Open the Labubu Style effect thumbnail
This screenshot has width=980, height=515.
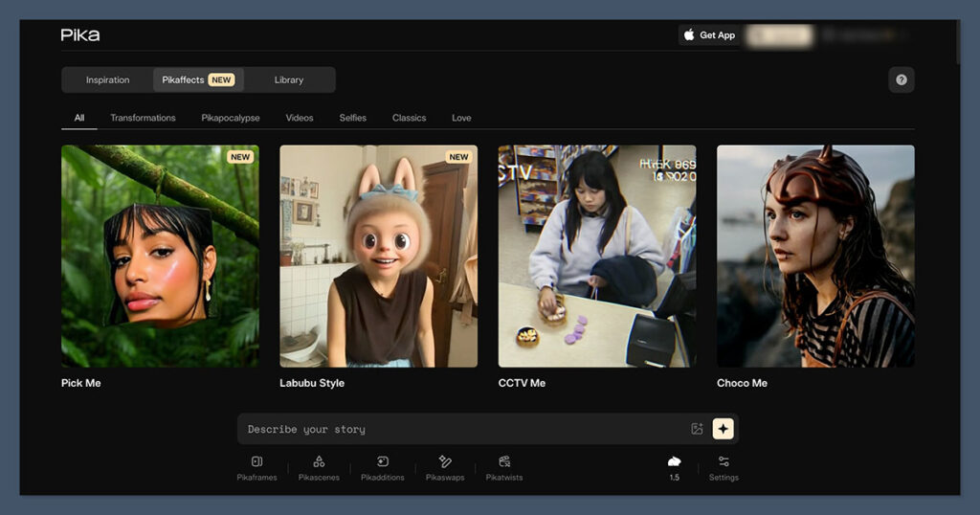[379, 257]
